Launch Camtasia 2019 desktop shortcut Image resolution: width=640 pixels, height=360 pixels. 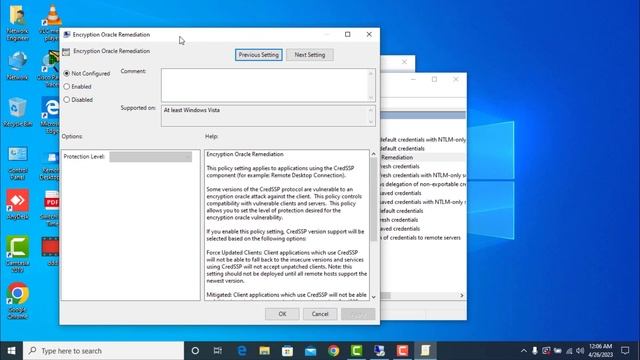(18, 253)
